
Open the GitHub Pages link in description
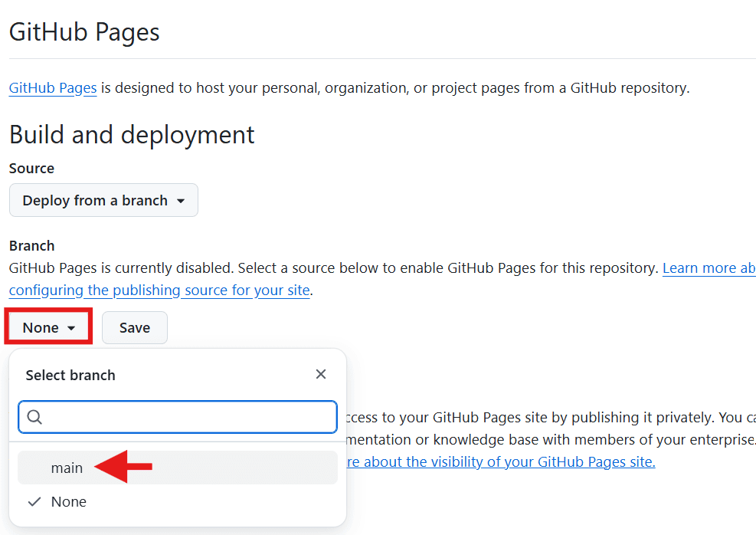click(x=53, y=88)
